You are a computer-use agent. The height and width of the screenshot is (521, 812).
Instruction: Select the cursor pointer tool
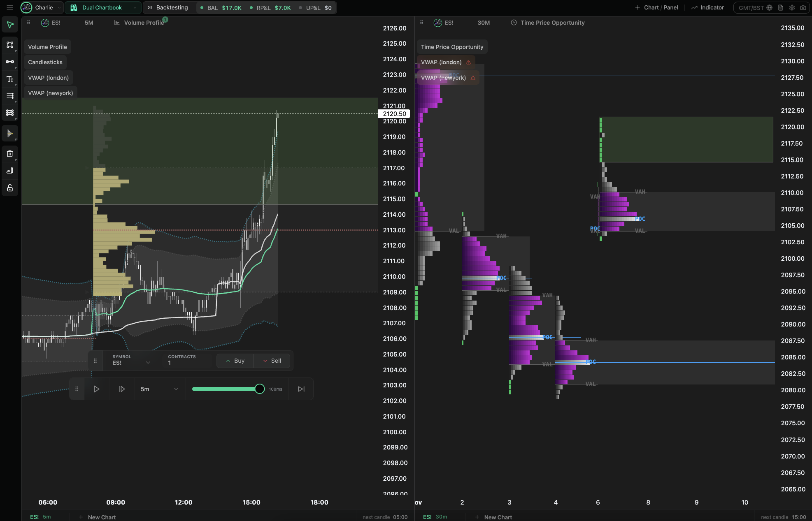(10, 25)
